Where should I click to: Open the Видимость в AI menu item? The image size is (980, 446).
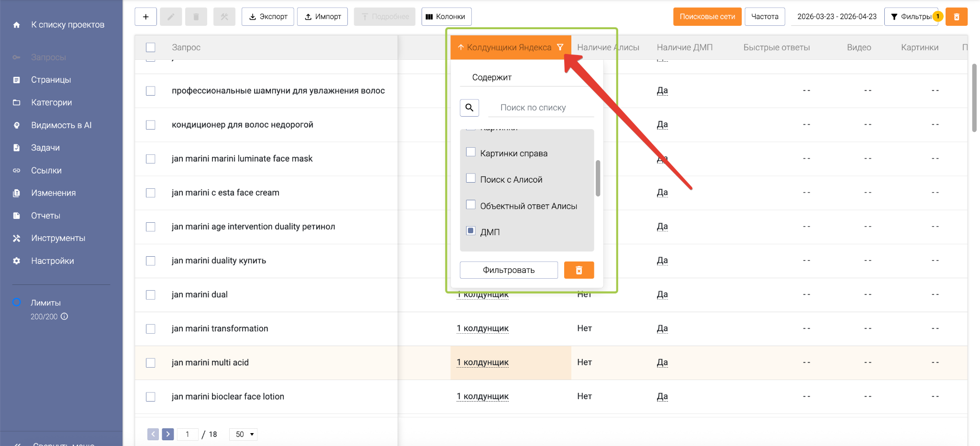click(x=61, y=125)
